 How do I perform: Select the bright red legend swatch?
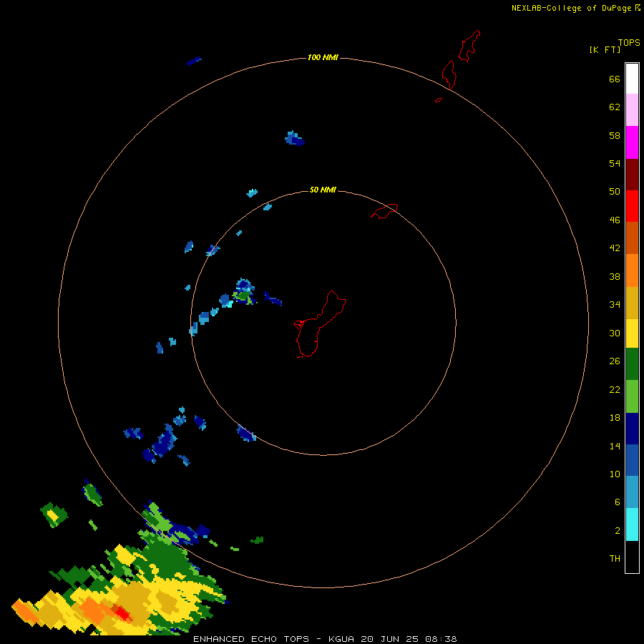click(x=632, y=206)
